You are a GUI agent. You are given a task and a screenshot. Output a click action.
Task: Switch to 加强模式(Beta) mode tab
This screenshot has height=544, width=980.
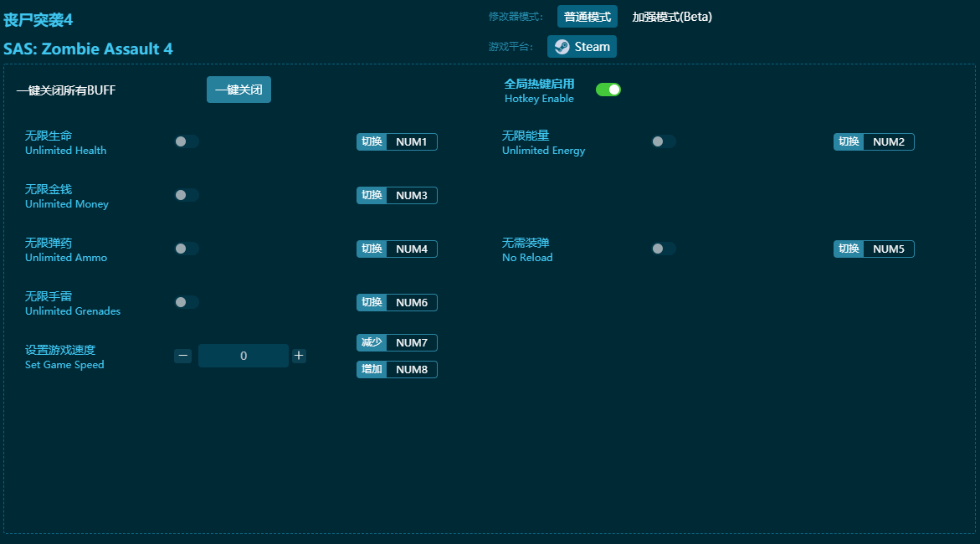(672, 17)
